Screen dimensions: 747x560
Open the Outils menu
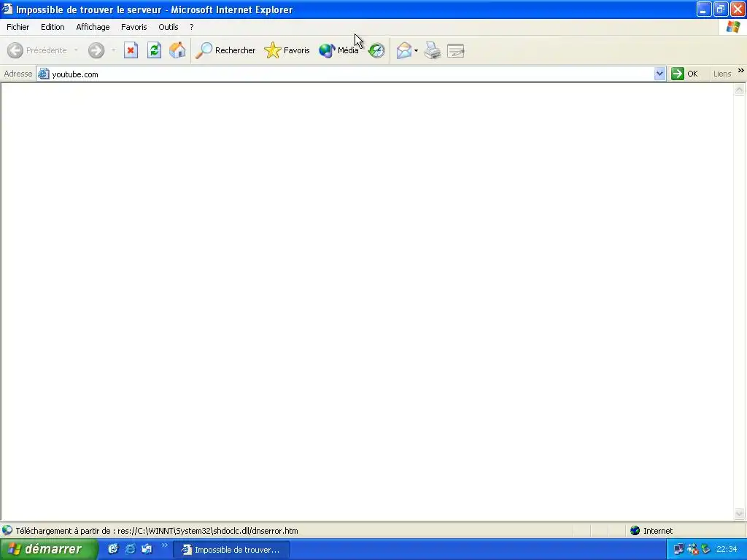coord(169,27)
